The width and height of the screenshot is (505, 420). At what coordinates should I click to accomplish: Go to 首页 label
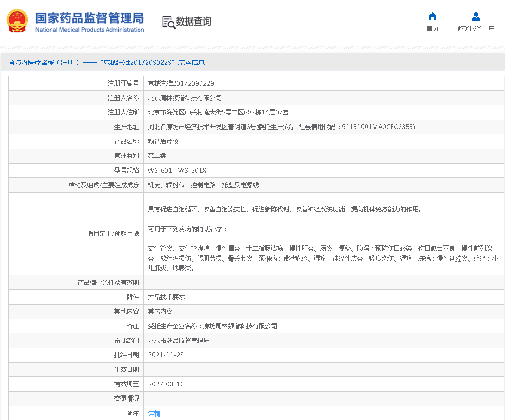(432, 28)
